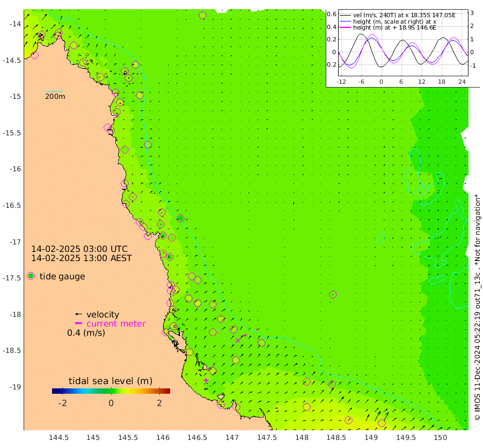Click the dark red end of the color bar

tap(168, 391)
